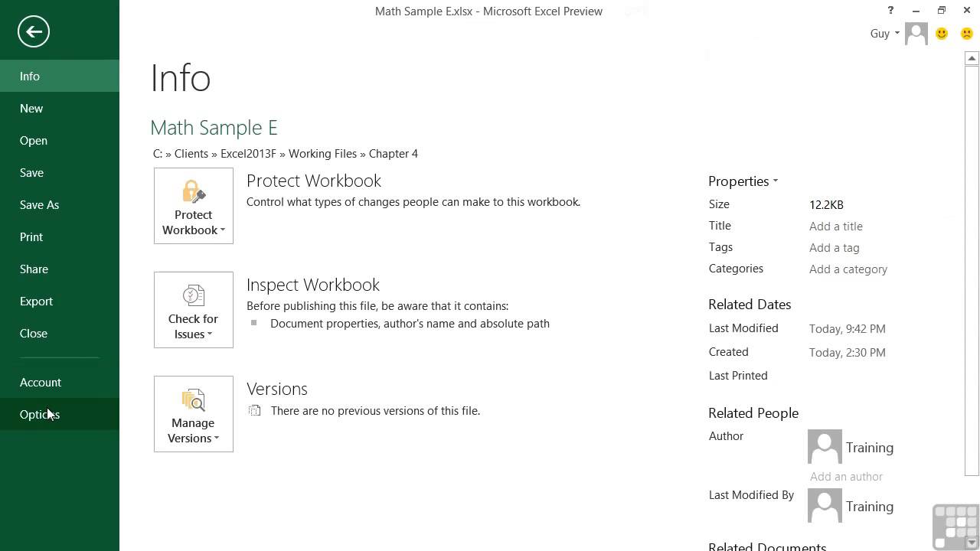
Task: Click the happy smiley feedback icon
Action: click(942, 34)
